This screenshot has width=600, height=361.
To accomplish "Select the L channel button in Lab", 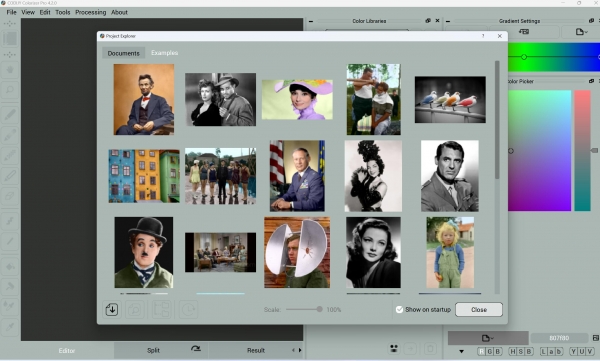I will pos(543,351).
